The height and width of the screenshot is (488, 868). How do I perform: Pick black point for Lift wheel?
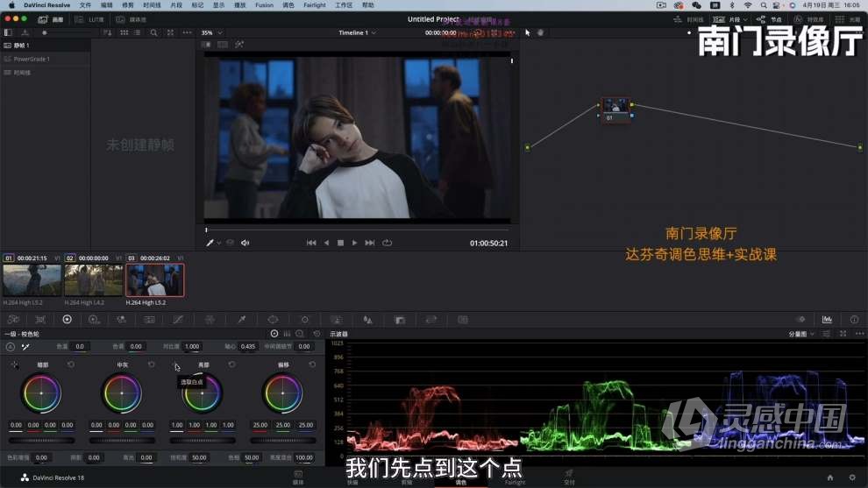tap(14, 364)
